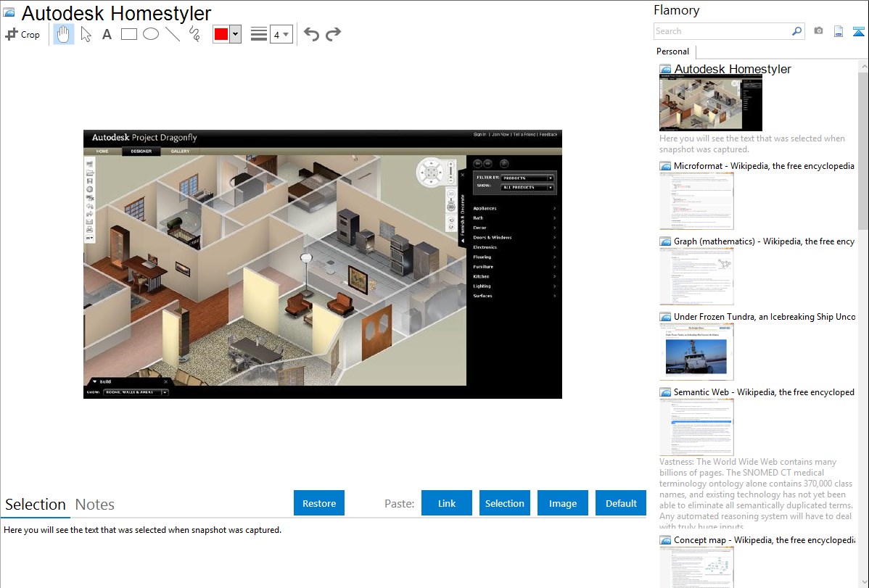Click the Selection paste button
This screenshot has width=869, height=588.
[x=505, y=503]
